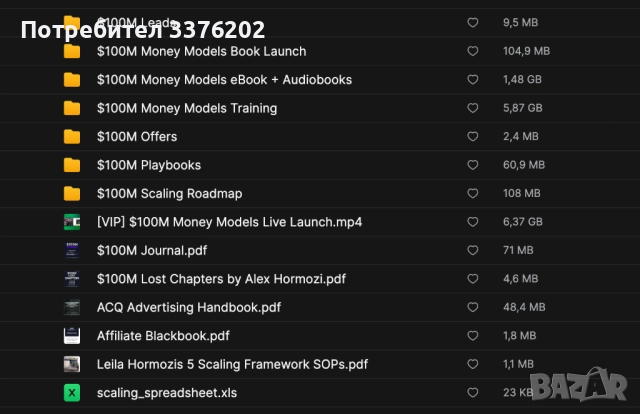Open the $100M Money Models eBook + Audiobooks folder icon
The image size is (640, 414).
72,80
